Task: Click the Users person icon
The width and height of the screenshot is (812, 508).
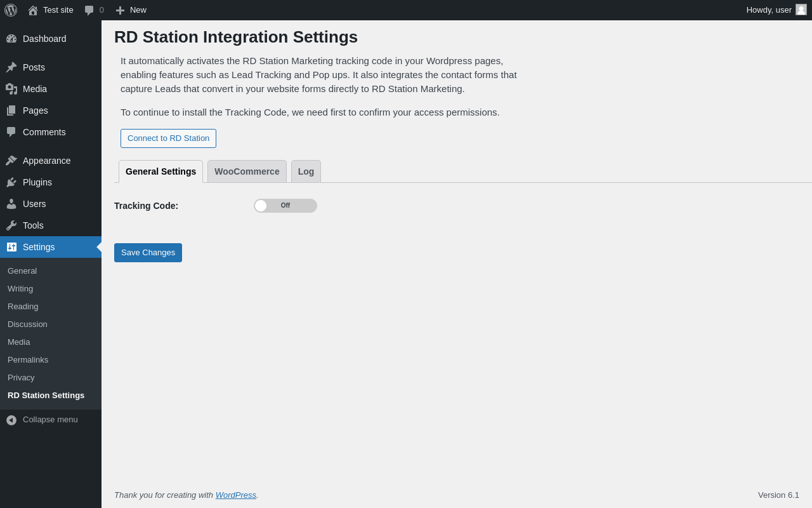Action: point(11,204)
